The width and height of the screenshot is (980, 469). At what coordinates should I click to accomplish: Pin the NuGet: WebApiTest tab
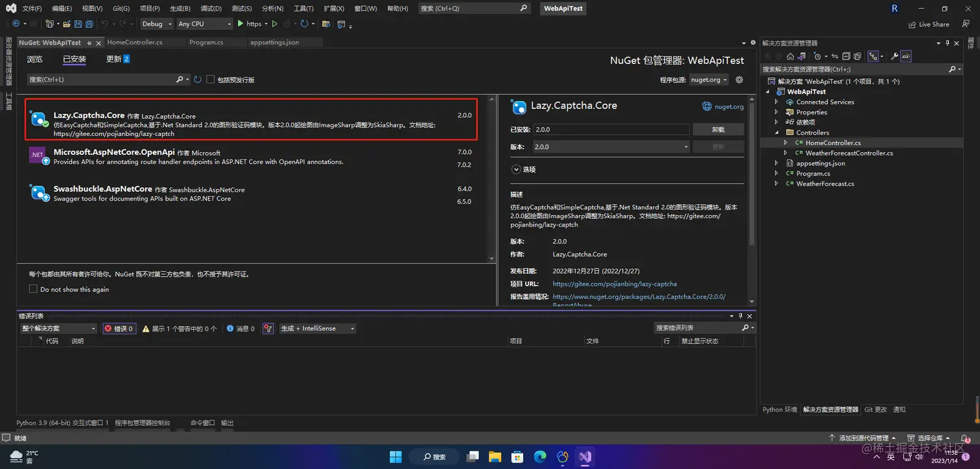click(x=89, y=43)
